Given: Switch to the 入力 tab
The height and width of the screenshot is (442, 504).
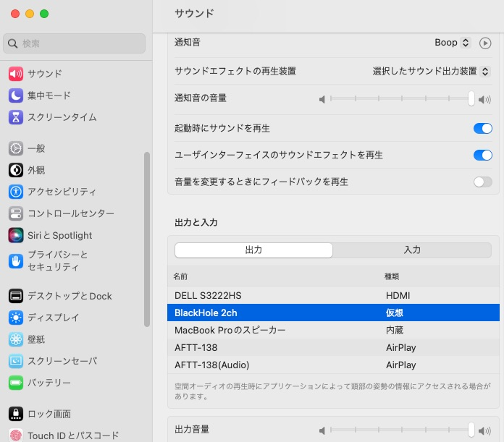Looking at the screenshot, I should coord(412,250).
